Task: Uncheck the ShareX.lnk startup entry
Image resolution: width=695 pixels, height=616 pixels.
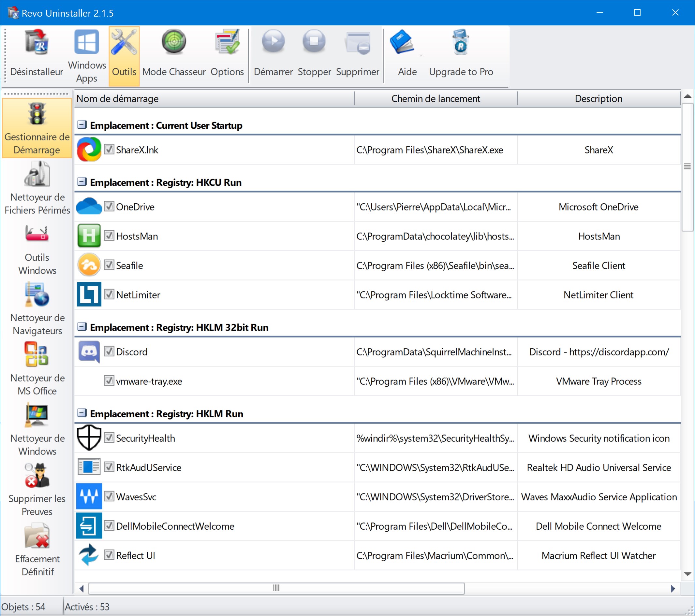Action: pos(109,149)
